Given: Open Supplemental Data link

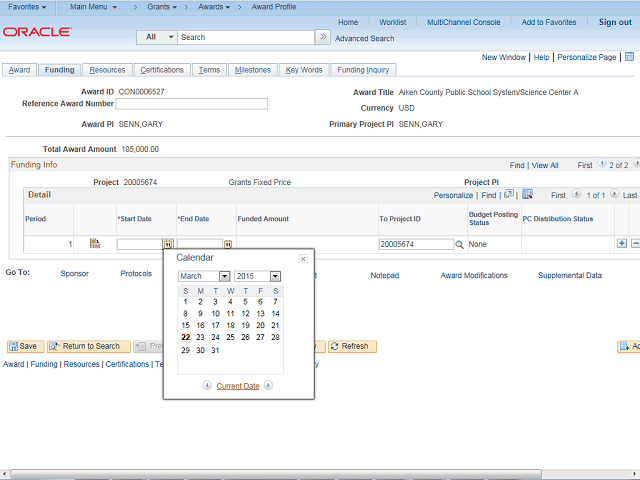Looking at the screenshot, I should point(570,276).
